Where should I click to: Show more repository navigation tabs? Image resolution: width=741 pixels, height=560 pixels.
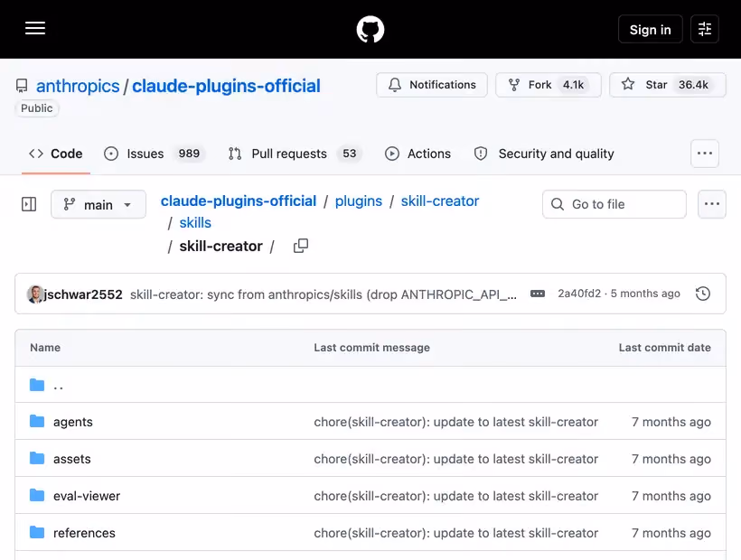click(x=705, y=154)
